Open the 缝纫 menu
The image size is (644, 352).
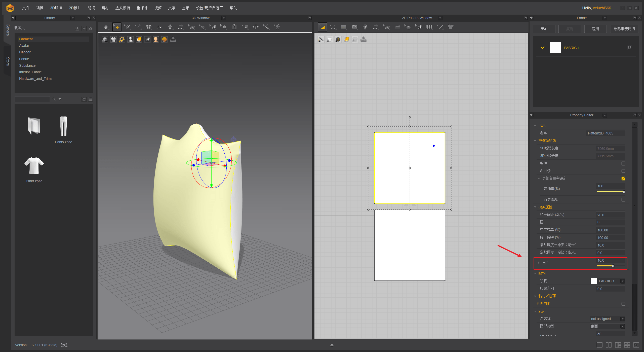click(91, 8)
